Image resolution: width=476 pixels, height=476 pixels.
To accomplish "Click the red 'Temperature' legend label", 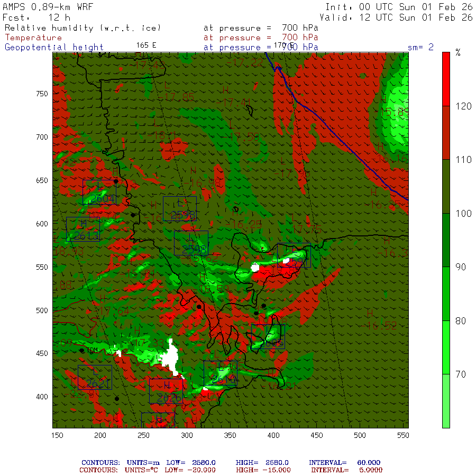I will point(33,38).
